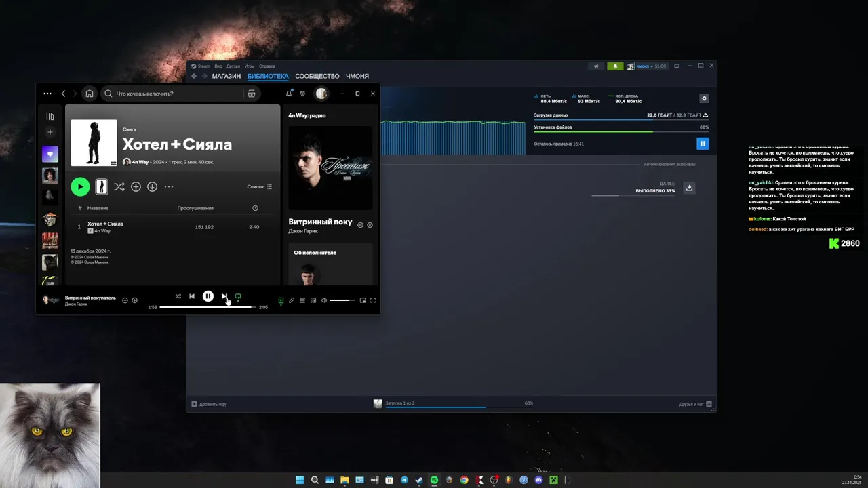Open the play queue
Screen dimensions: 868x488
[x=302, y=300]
